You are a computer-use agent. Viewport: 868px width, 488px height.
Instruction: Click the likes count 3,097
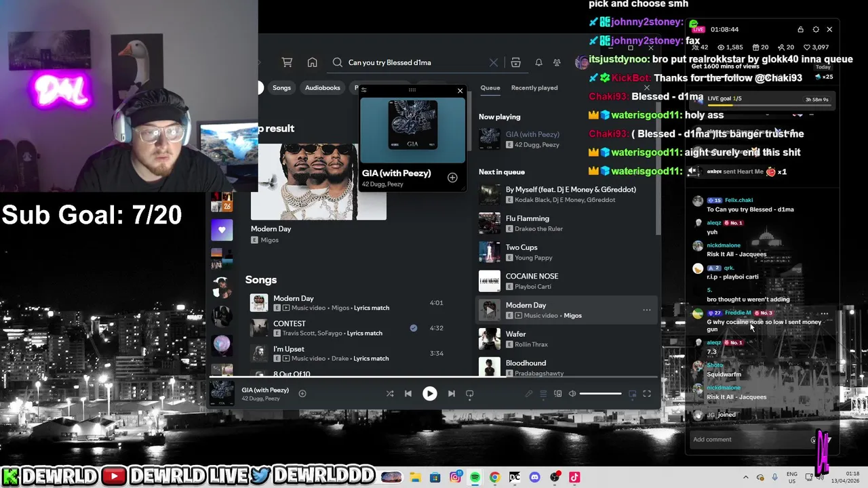click(x=816, y=47)
